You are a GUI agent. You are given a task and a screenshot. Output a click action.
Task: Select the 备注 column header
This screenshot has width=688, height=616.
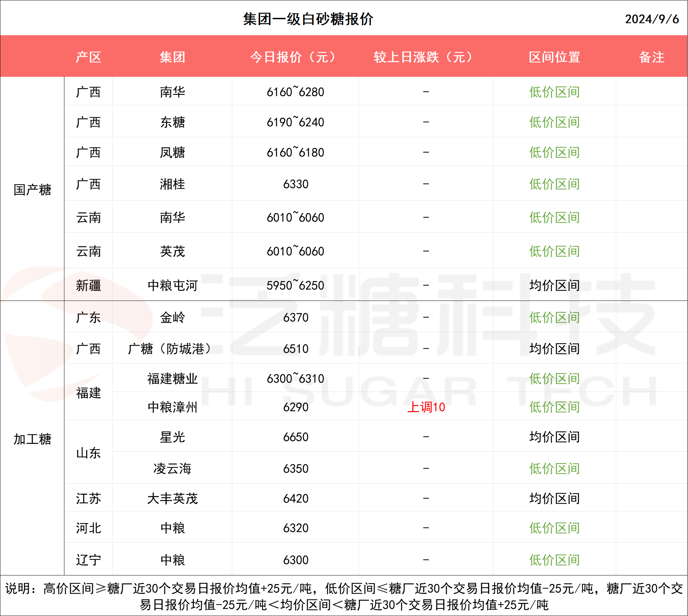coord(651,57)
